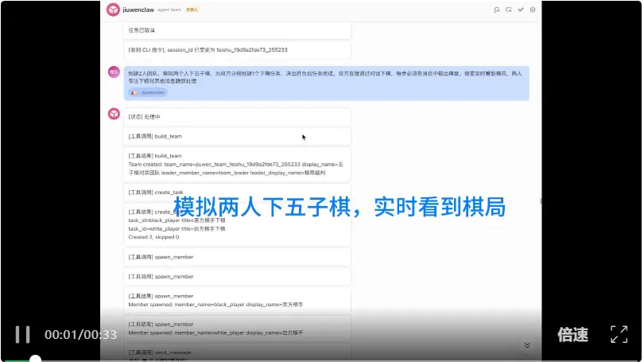Select the Created 2, skipped 0 line
Image resolution: width=644 pixels, height=362 pixels.
(153, 237)
